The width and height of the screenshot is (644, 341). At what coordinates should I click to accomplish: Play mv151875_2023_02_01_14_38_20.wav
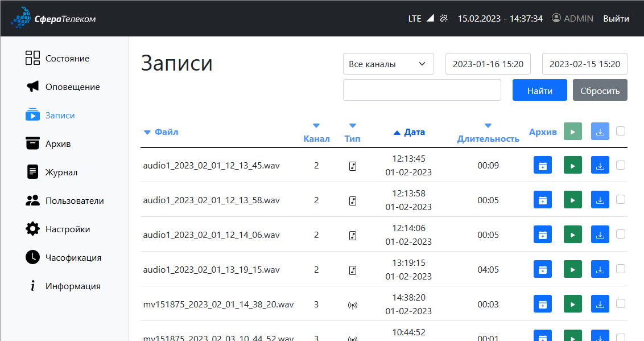coord(572,304)
